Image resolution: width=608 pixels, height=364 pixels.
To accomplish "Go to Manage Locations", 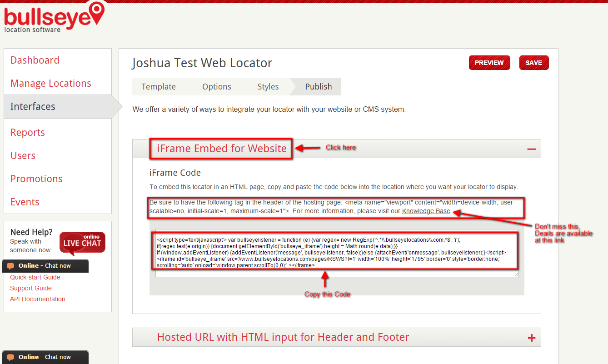I will click(50, 83).
